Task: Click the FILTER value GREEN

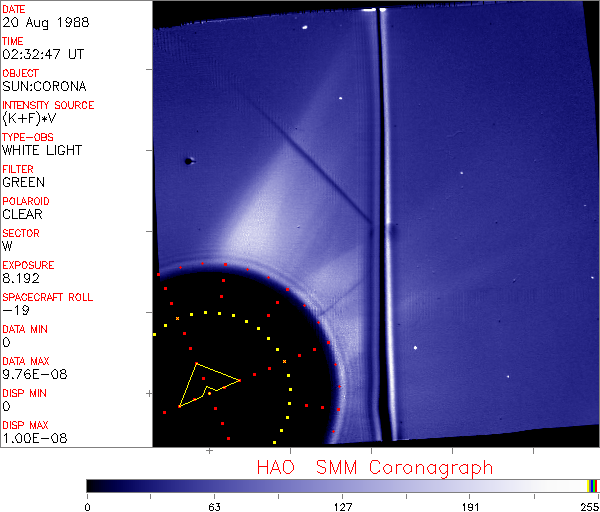Action: pyautogui.click(x=23, y=182)
